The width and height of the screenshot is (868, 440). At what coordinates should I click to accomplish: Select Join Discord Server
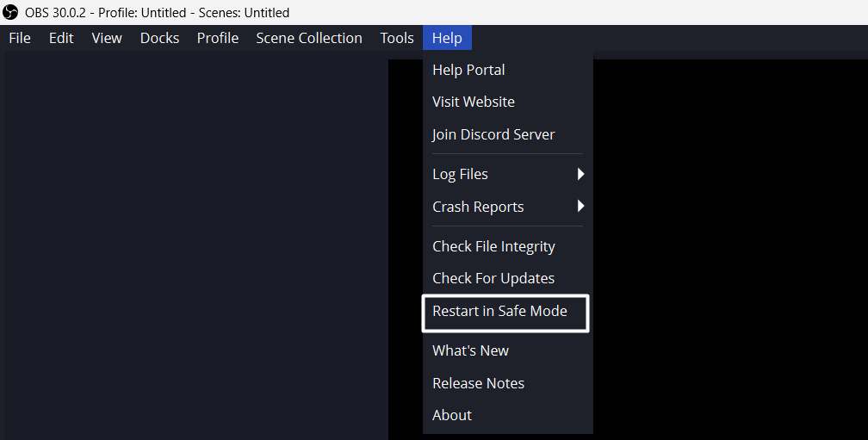[493, 134]
